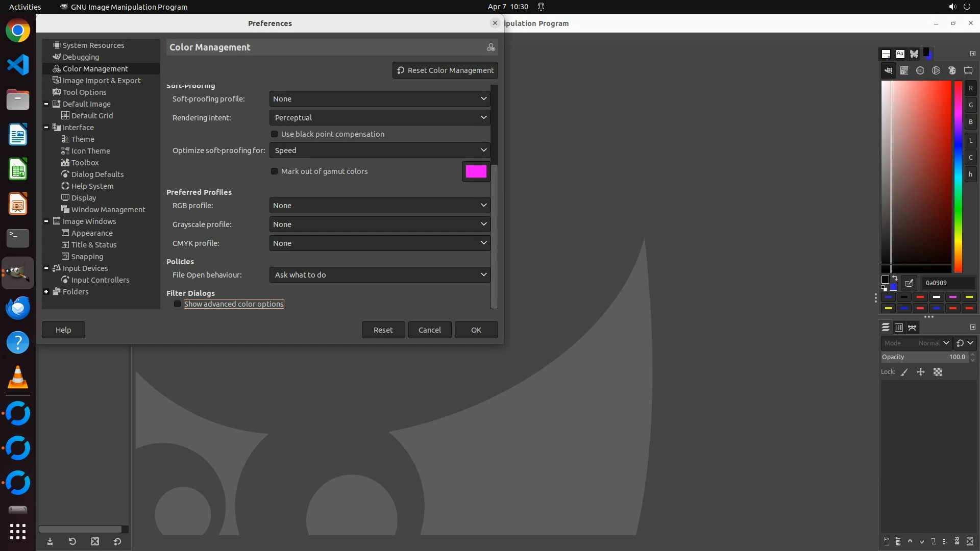980x551 pixels.
Task: Launch Visual Studio Code from dock
Action: (x=18, y=65)
